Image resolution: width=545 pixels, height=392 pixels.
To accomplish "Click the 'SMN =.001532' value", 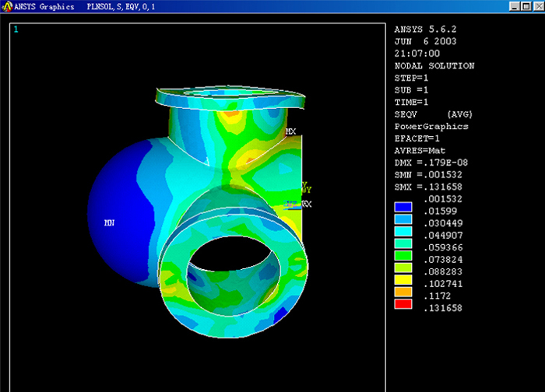I will click(x=428, y=175).
